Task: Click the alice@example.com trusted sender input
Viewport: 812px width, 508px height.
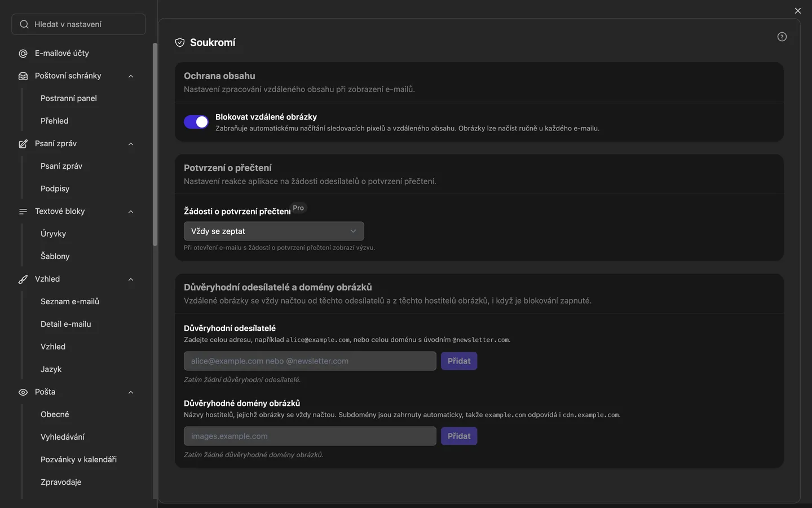Action: [x=310, y=361]
